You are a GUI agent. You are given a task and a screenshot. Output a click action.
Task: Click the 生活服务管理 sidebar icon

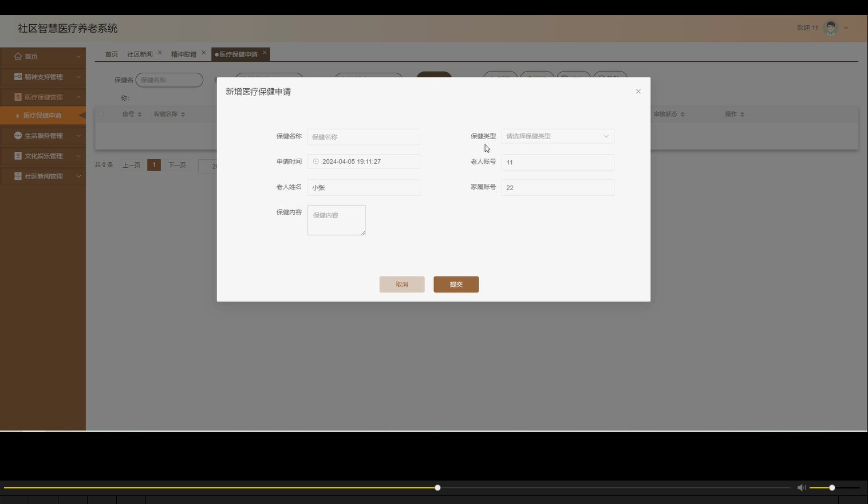pyautogui.click(x=18, y=136)
